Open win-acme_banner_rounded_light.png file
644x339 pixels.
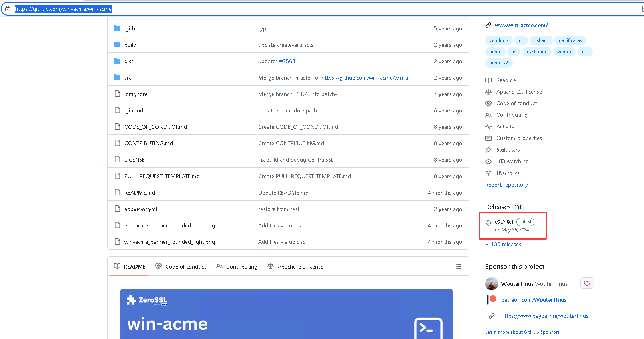pyautogui.click(x=170, y=242)
